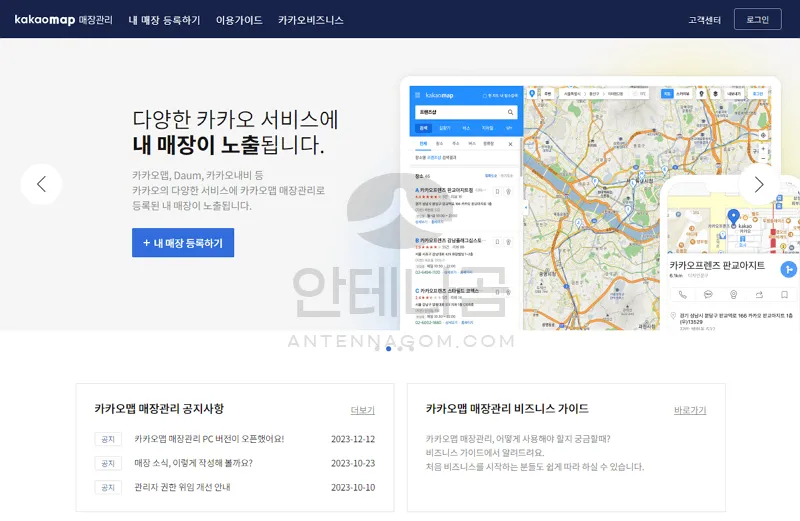Open 내 매장 등록하기 in top navigation
Viewport: 800px width, 521px height.
(x=164, y=20)
